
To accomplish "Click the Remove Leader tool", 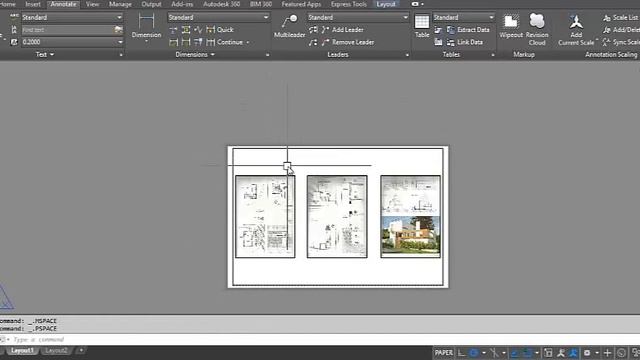I will pos(348,42).
